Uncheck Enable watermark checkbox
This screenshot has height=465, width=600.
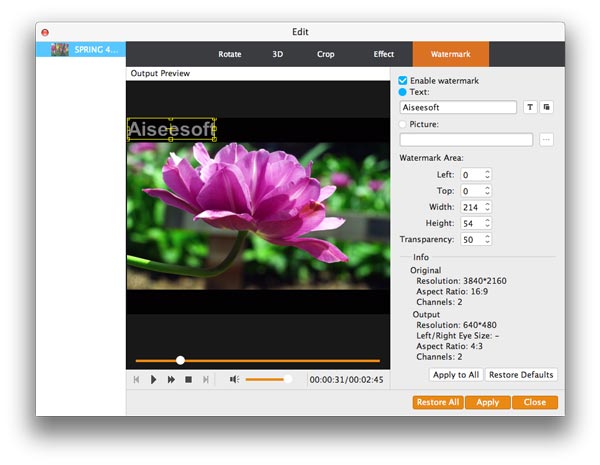pyautogui.click(x=403, y=80)
